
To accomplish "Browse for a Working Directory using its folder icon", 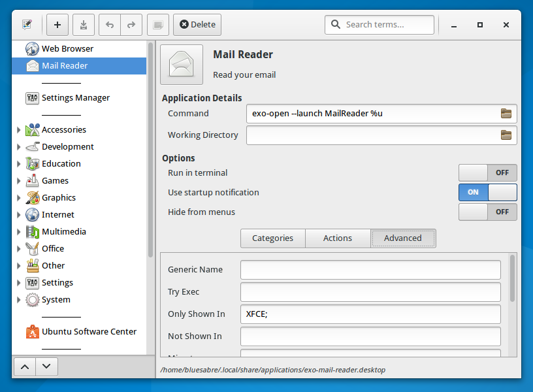I will tap(506, 135).
